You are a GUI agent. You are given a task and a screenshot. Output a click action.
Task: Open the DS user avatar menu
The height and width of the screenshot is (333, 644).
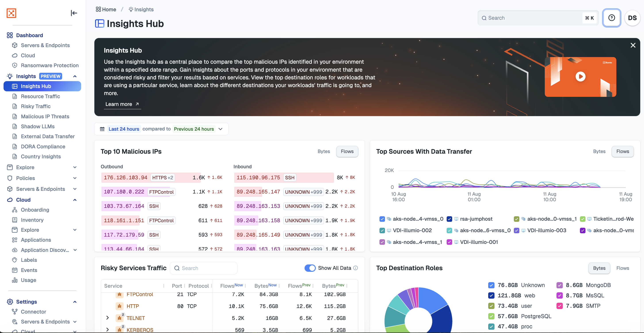(x=632, y=18)
